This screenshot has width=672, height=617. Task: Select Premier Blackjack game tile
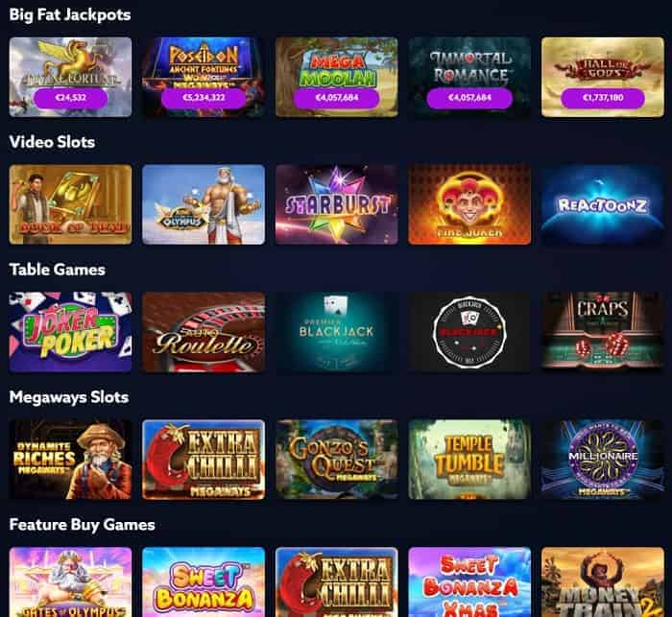pyautogui.click(x=336, y=332)
